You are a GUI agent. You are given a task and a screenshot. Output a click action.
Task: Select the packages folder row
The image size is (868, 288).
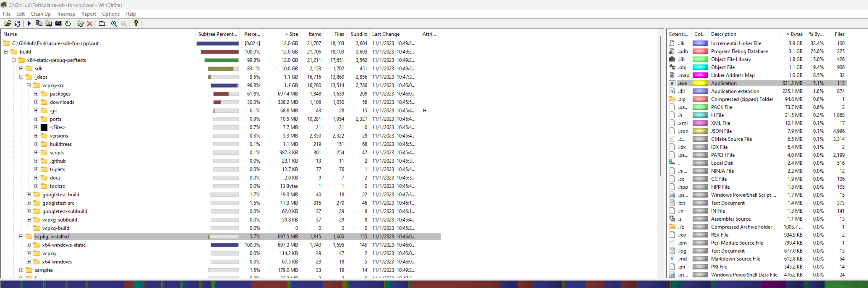click(60, 94)
